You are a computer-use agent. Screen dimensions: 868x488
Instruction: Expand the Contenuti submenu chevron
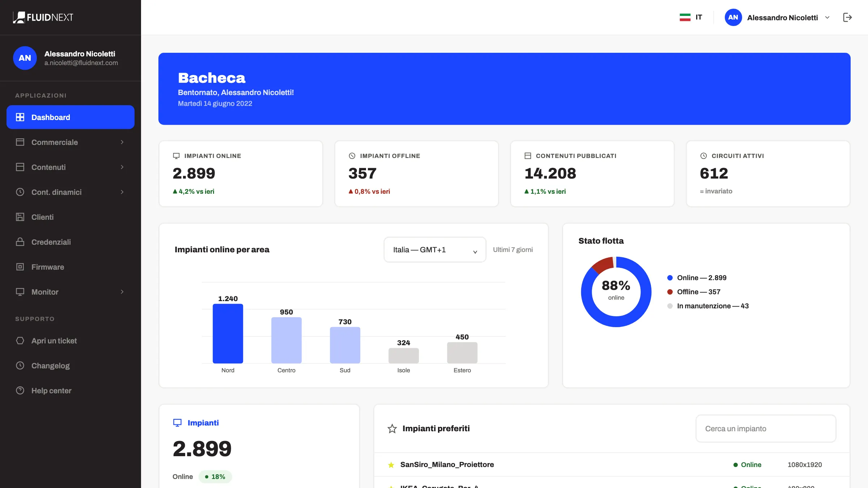tap(122, 167)
